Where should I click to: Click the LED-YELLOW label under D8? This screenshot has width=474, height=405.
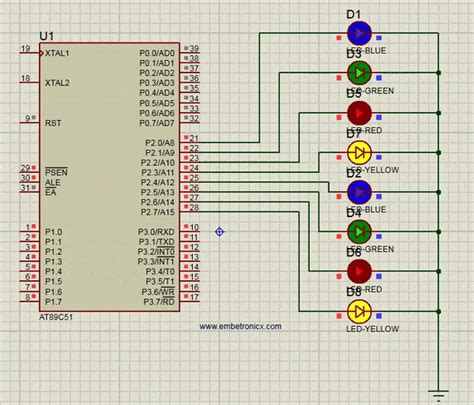[372, 329]
